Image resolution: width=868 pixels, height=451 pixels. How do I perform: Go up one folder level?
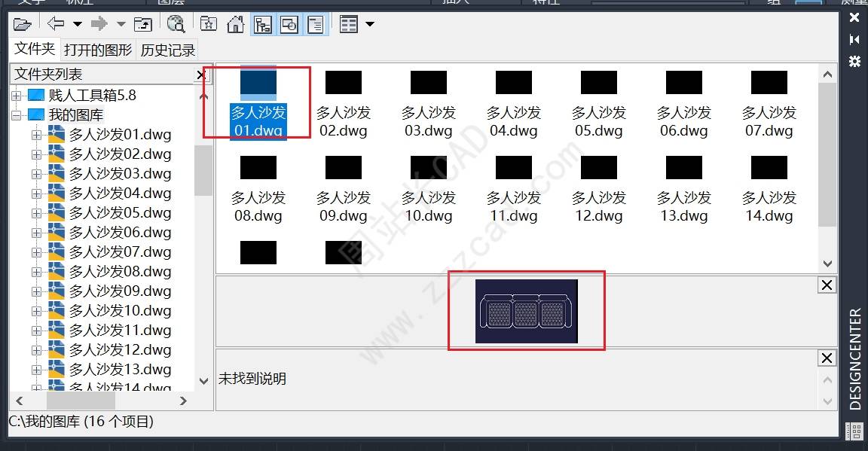(143, 24)
